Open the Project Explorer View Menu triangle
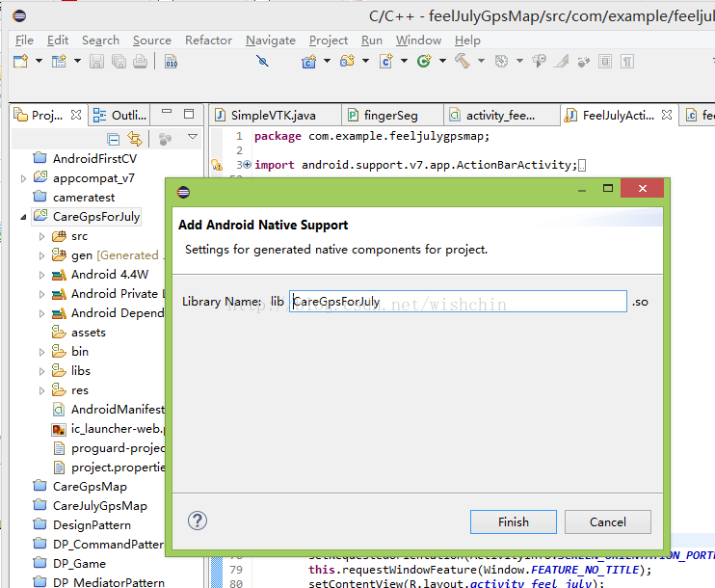 tap(193, 136)
